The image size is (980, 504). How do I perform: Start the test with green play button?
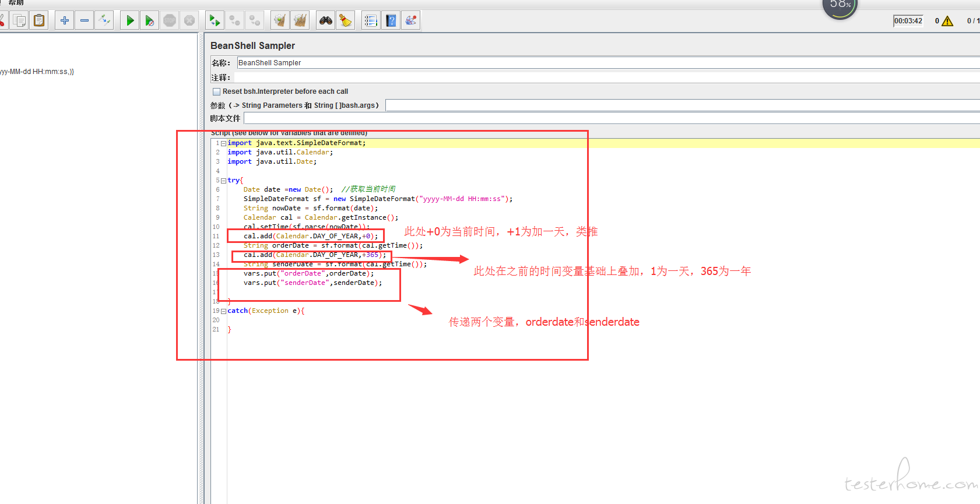click(130, 20)
